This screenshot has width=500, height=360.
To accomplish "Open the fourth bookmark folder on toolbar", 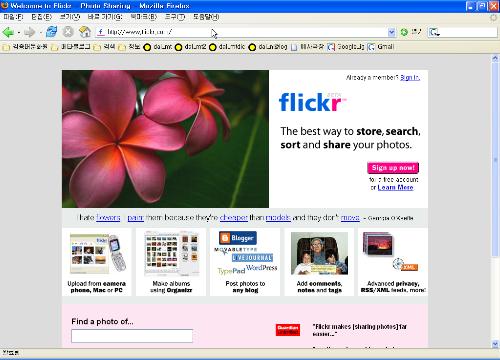I will (129, 47).
